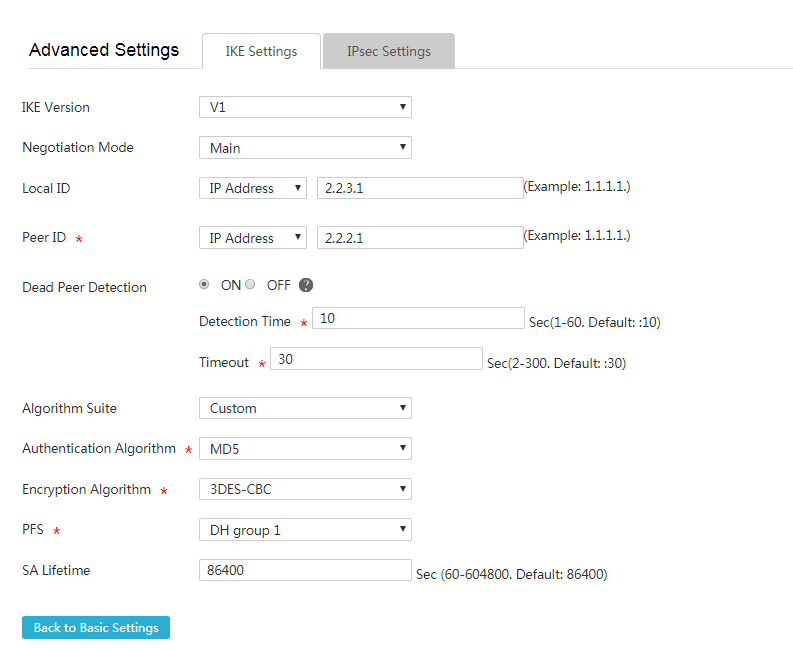
Task: Open the Local ID type dropdown
Action: point(253,188)
